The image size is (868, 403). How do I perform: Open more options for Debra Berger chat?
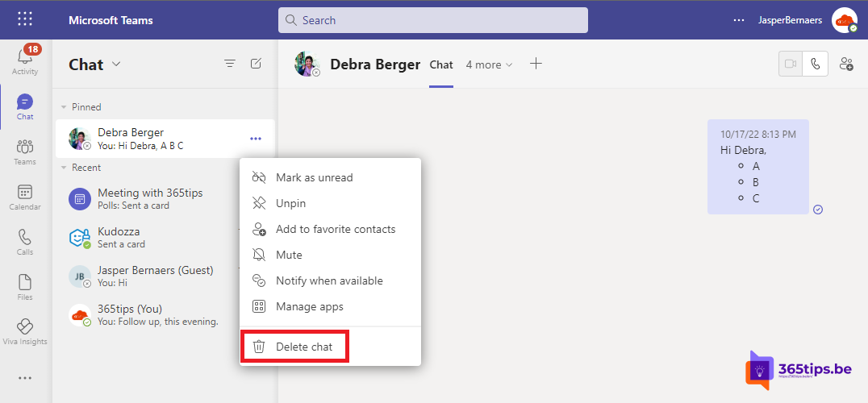point(256,139)
